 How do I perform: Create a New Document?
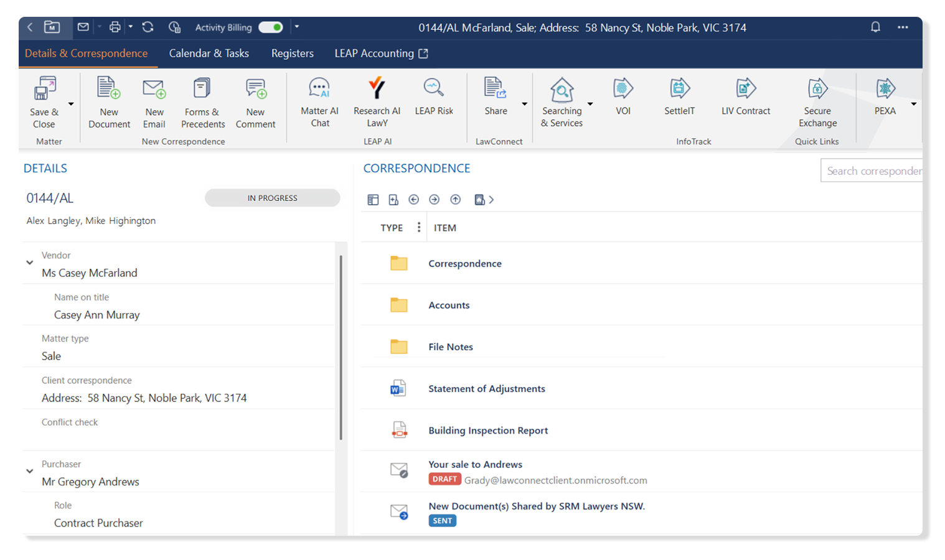[109, 103]
